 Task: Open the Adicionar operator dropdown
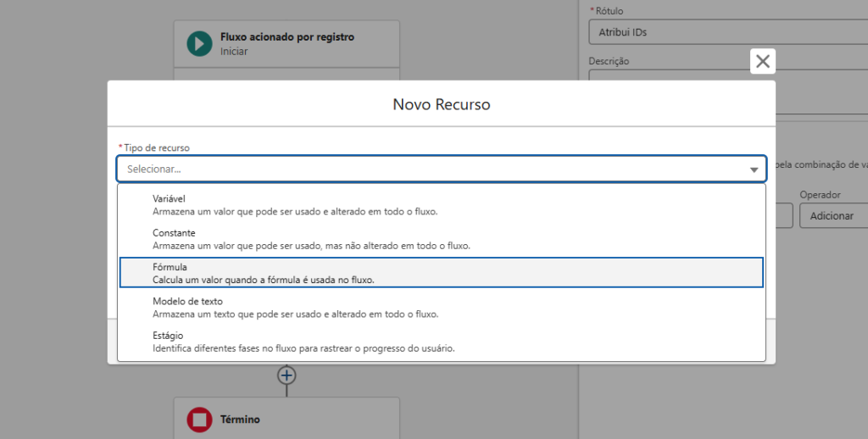pos(832,216)
